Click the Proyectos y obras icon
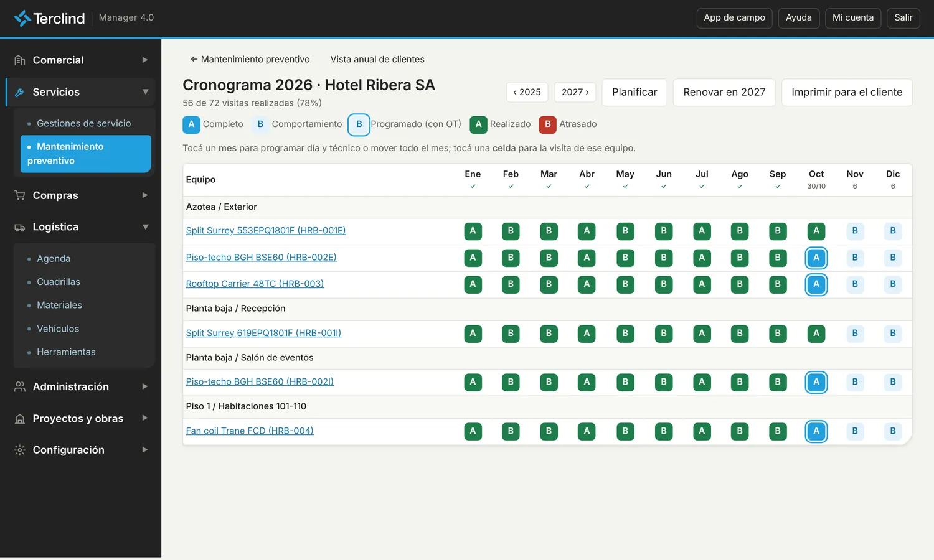Image resolution: width=934 pixels, height=560 pixels. point(20,419)
